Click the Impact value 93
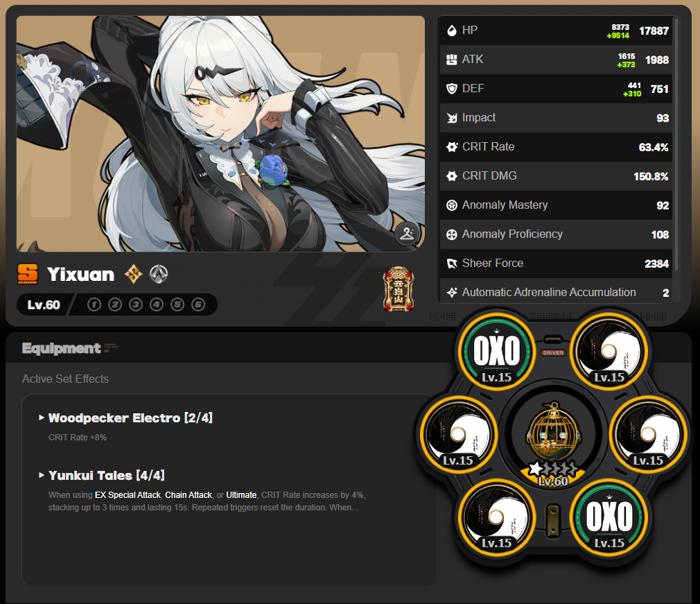Screen dimensions: 700x604 [x=663, y=119]
